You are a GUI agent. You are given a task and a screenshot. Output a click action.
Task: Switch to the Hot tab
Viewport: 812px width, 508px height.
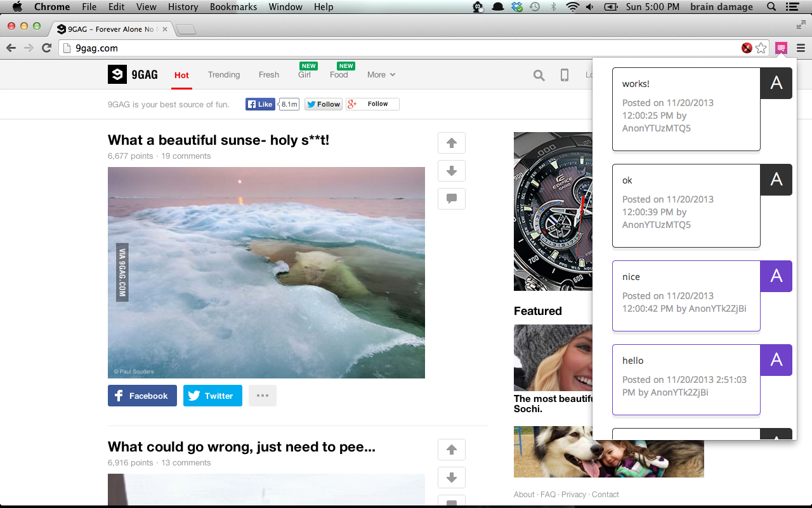tap(181, 75)
